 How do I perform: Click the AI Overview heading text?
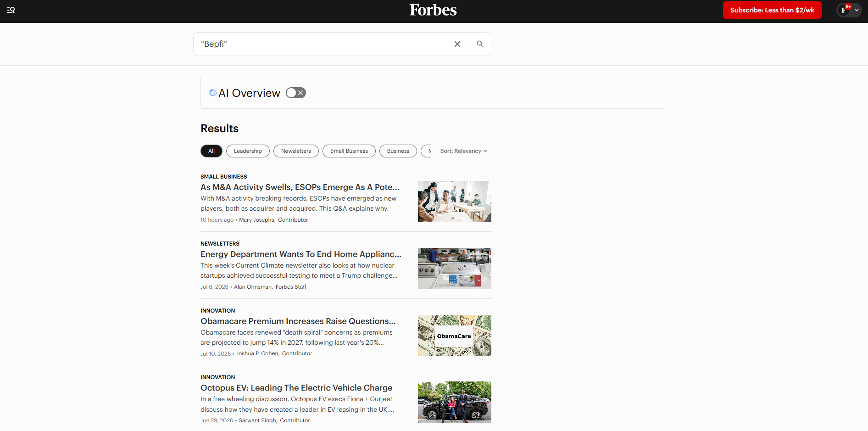pos(249,93)
